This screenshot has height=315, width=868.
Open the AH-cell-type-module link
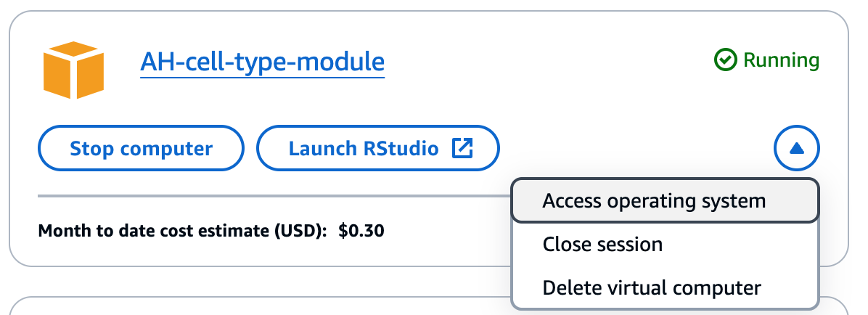263,62
